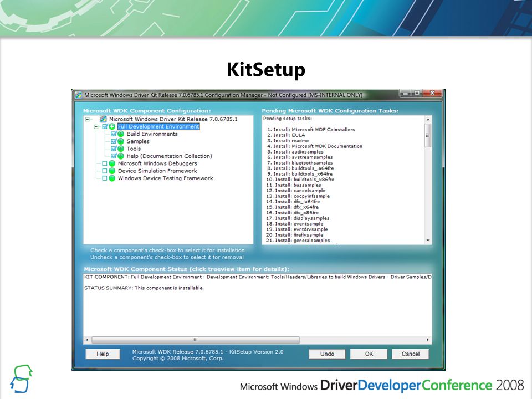Click status panel scroll left arrow

point(87,340)
